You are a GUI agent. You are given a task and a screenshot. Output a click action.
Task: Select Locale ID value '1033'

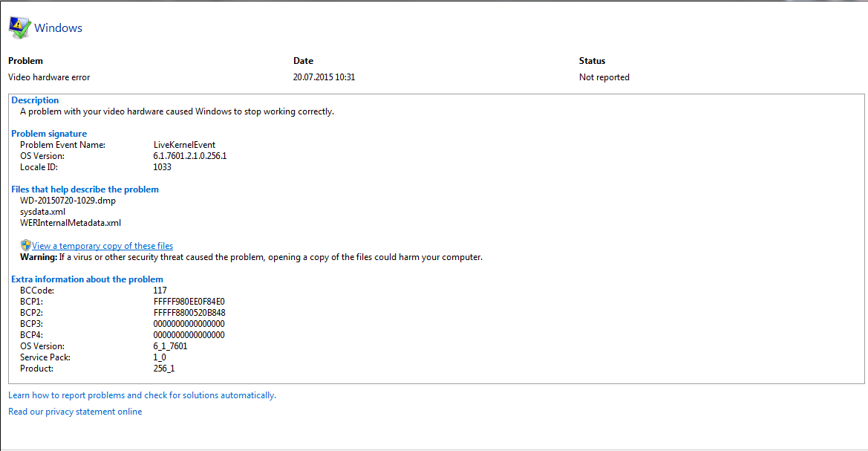[x=162, y=166]
